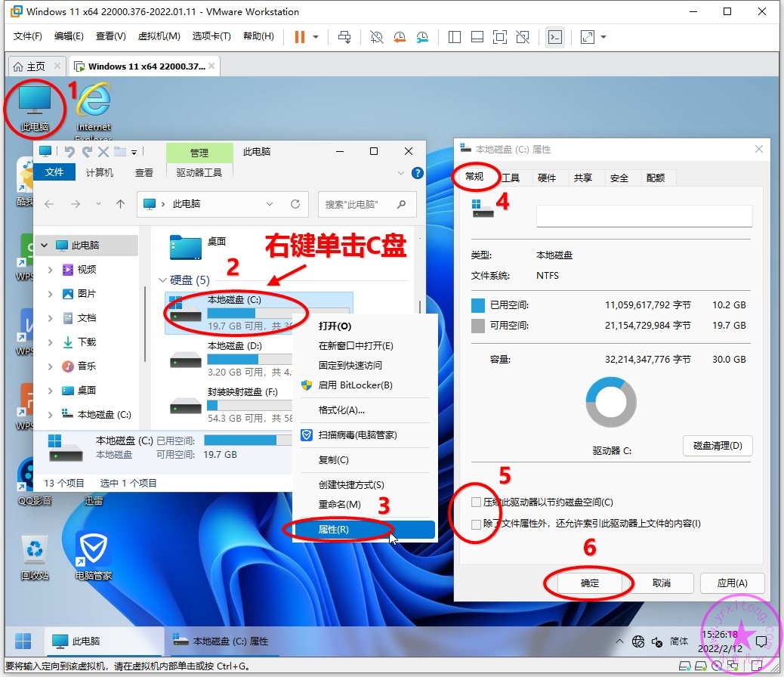Select the 此电脑 desktop icon
Image resolution: width=784 pixels, height=677 pixels.
(x=35, y=108)
